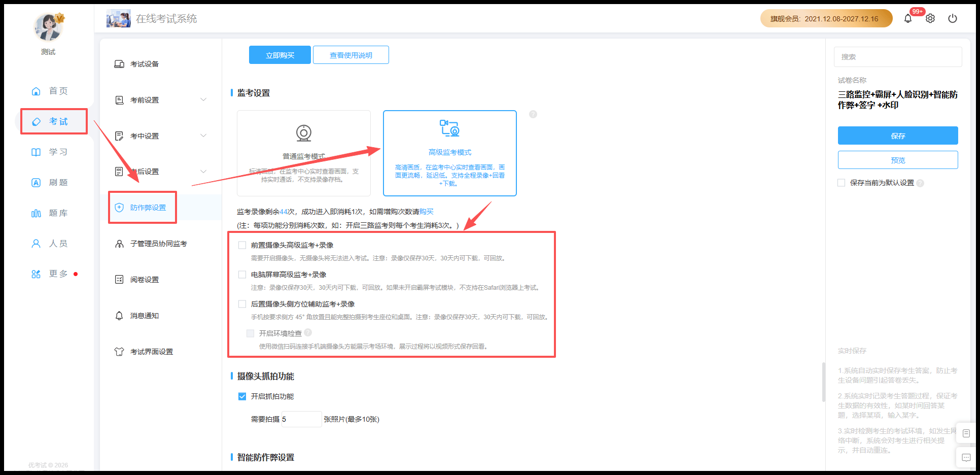This screenshot has height=475, width=980.
Task: Enable 后置摄像头侧方位辅助监考+录像 checkbox
Action: (242, 304)
